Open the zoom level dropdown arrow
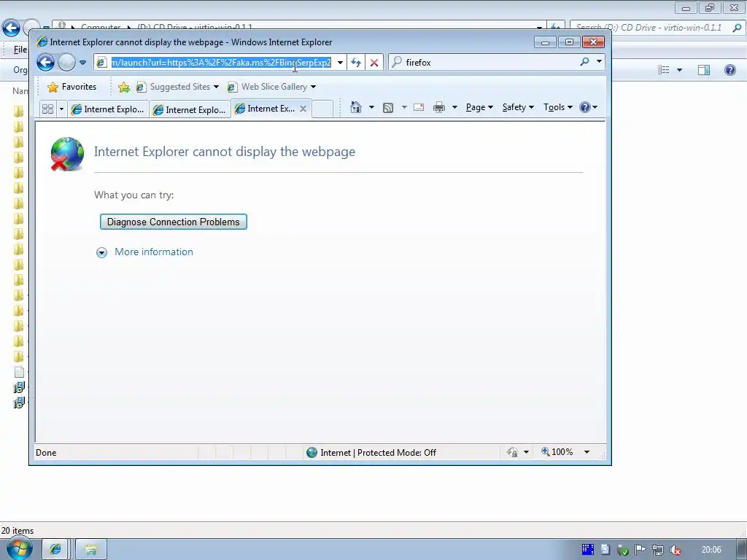The image size is (747, 560). [x=587, y=452]
